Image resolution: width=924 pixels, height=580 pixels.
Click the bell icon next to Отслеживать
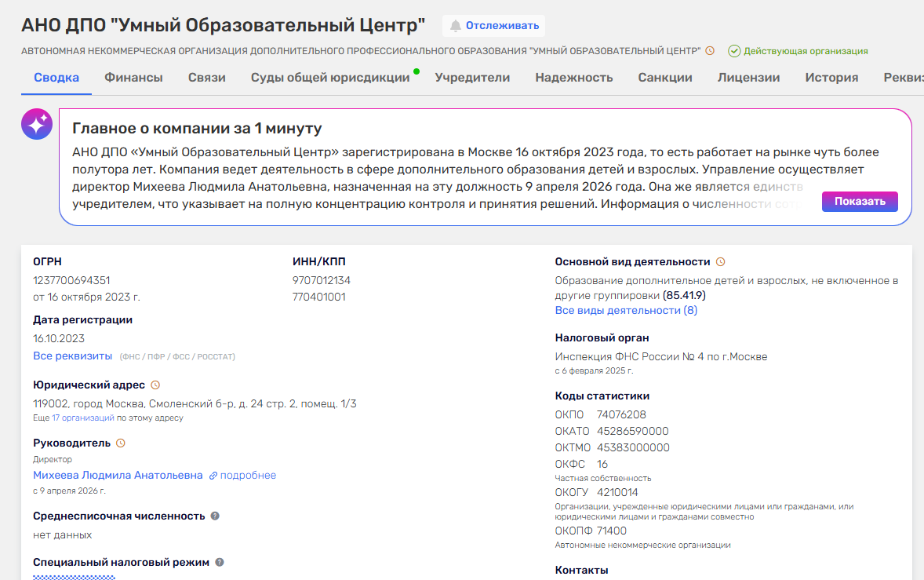[456, 26]
